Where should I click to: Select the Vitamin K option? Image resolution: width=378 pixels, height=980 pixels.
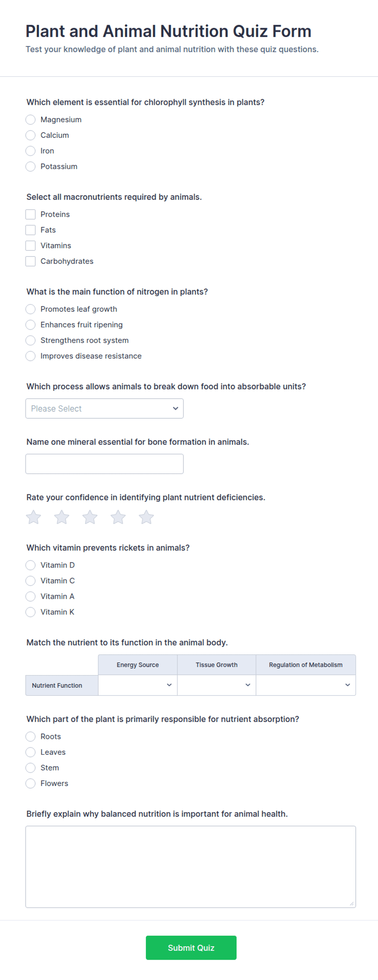(x=30, y=612)
